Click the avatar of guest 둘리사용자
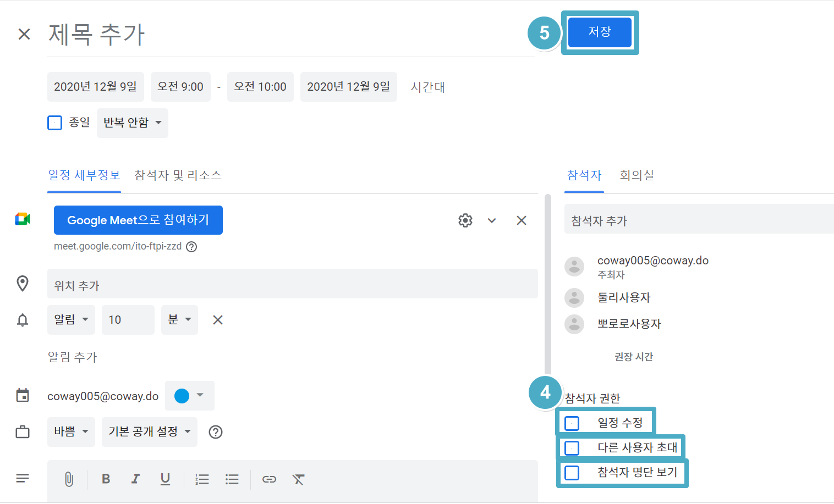The width and height of the screenshot is (834, 504). pos(574,298)
